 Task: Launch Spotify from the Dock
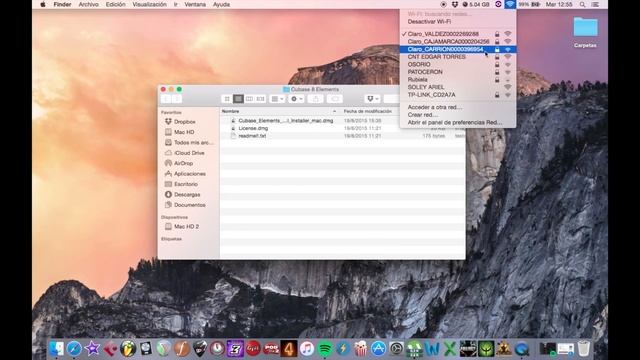click(325, 349)
